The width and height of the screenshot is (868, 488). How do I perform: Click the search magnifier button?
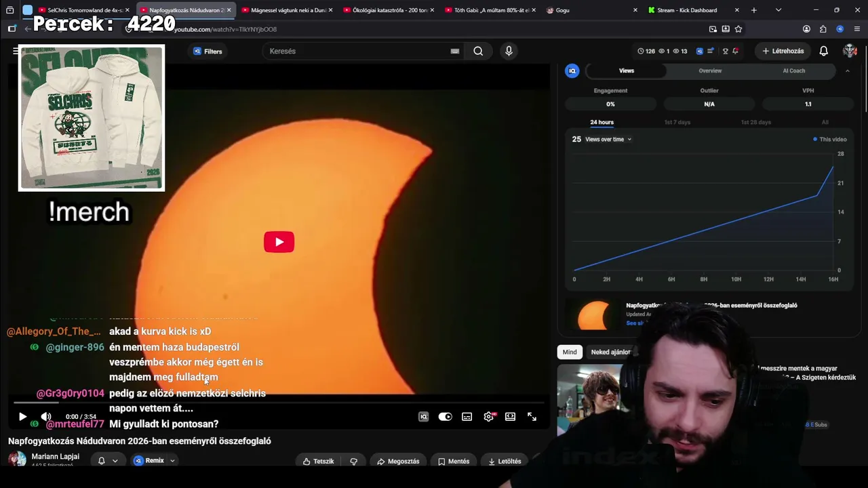click(x=478, y=51)
